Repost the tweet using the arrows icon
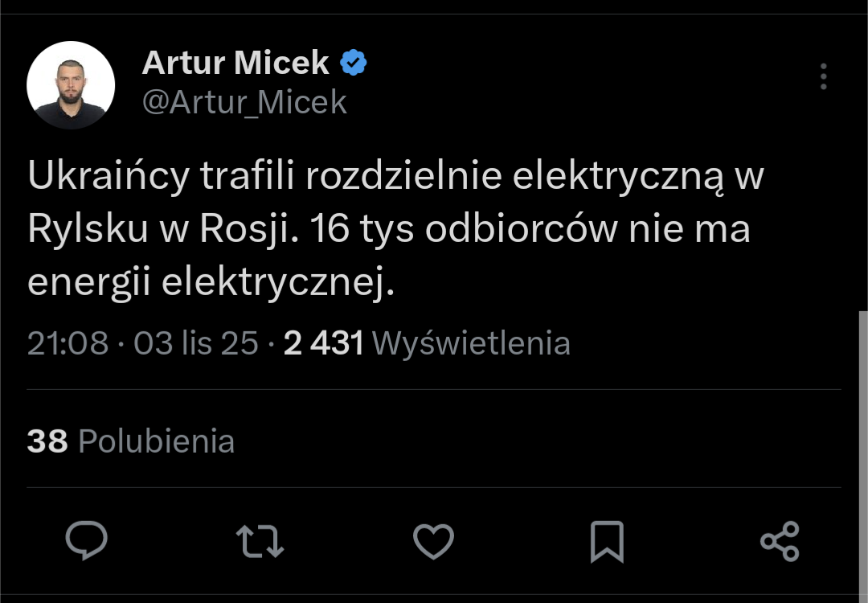The width and height of the screenshot is (868, 603). 260,541
